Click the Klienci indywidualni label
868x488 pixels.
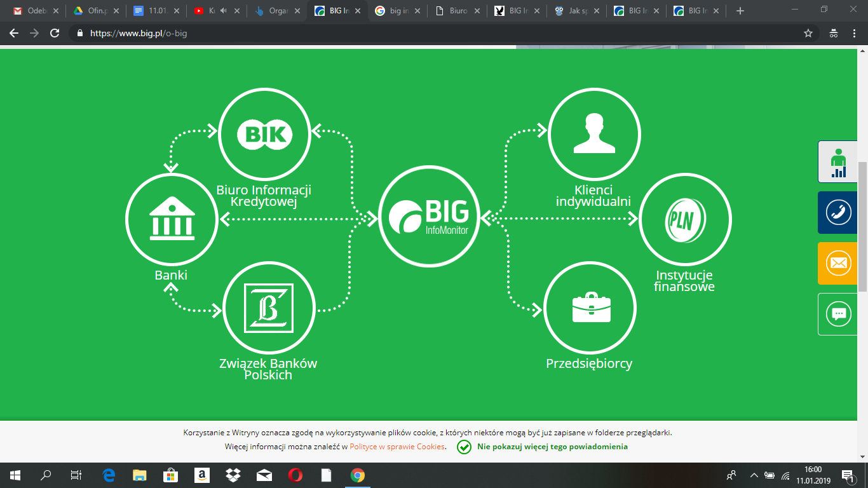(593, 196)
